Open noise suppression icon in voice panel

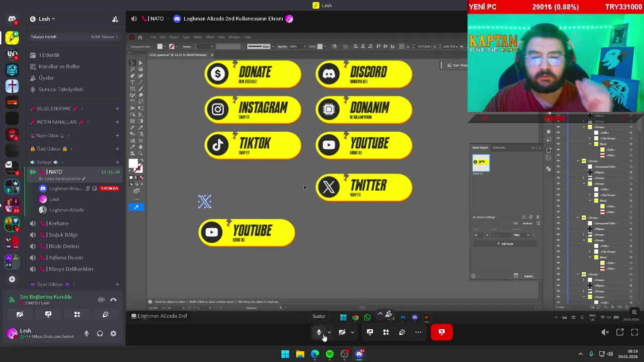(101, 300)
